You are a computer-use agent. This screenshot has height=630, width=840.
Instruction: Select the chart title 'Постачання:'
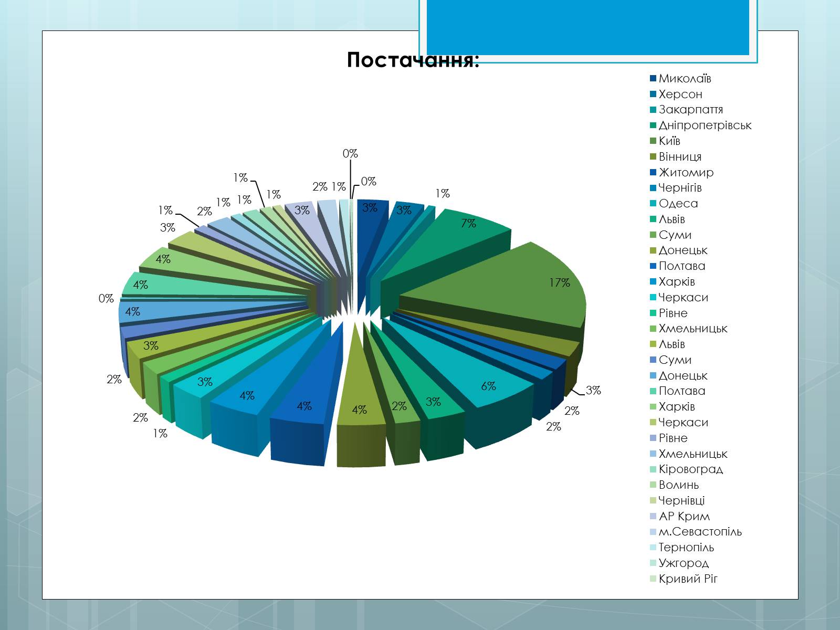click(413, 60)
